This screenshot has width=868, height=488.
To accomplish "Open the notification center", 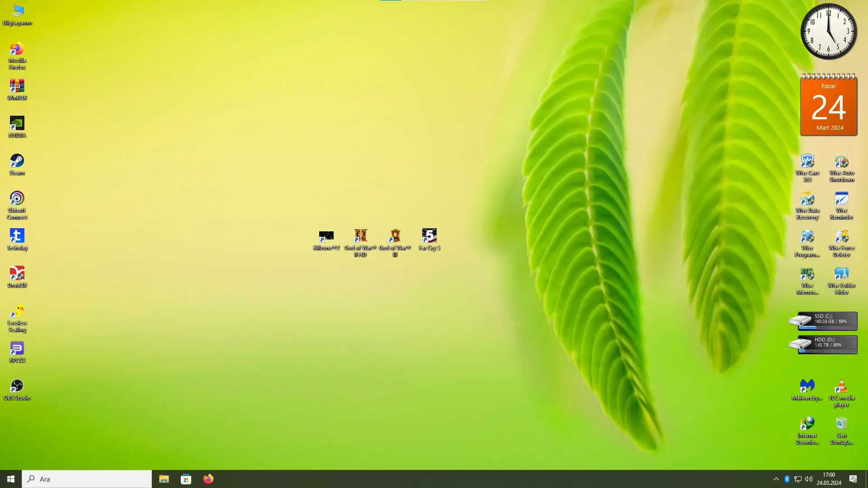I will [x=853, y=479].
